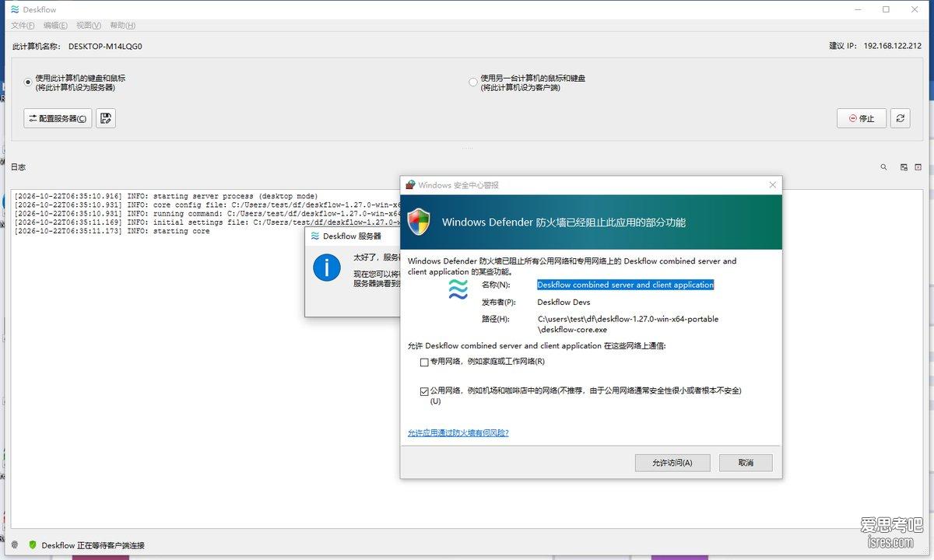
Task: Click the 取消 button in the firewall dialog
Action: pyautogui.click(x=746, y=463)
